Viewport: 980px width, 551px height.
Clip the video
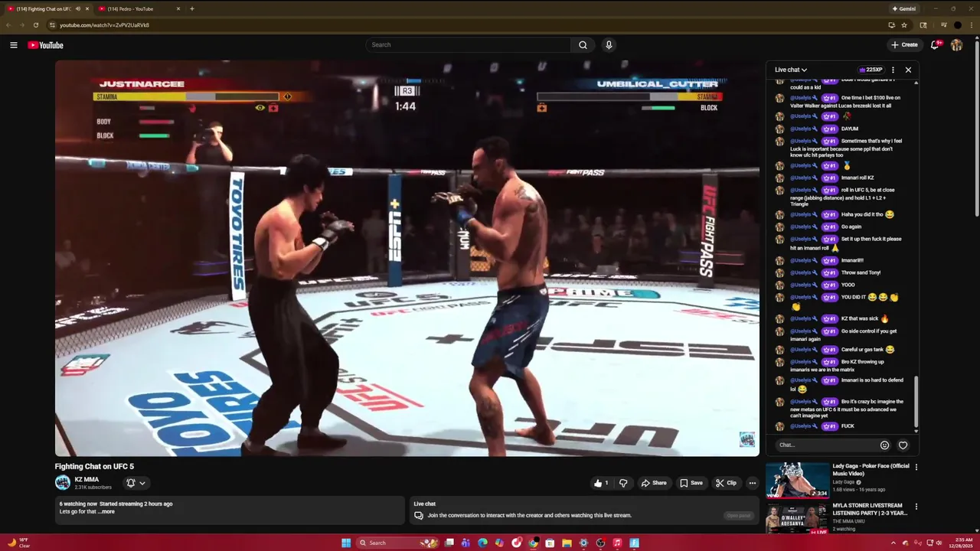726,483
